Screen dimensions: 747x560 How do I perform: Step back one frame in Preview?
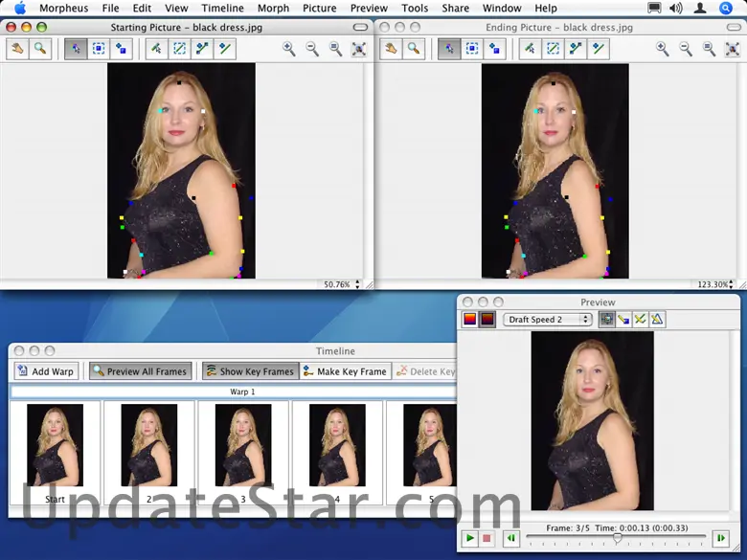click(x=511, y=538)
